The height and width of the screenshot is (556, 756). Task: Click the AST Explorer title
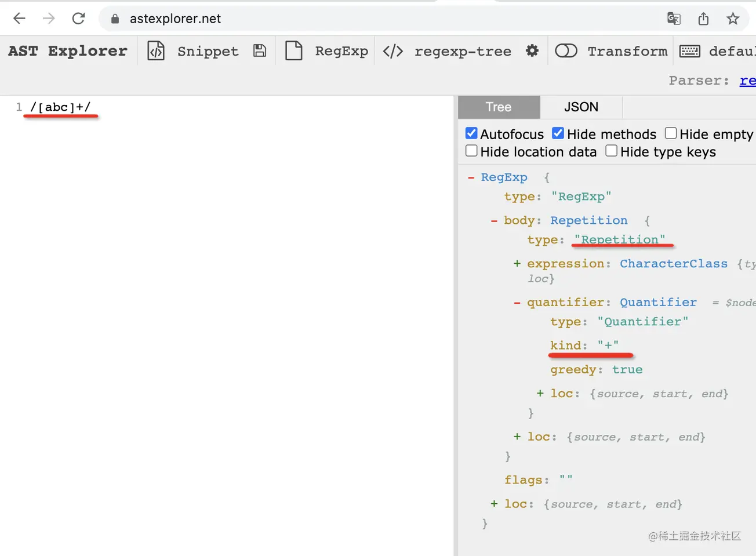click(68, 51)
